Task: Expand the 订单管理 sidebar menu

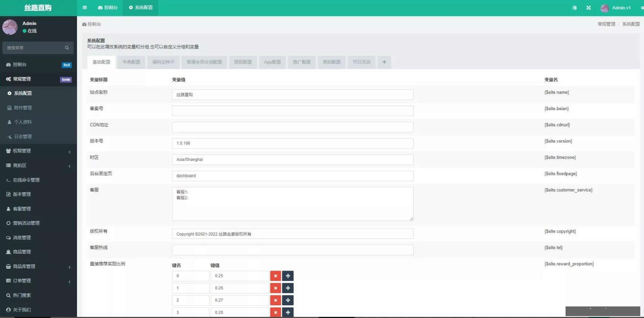Action: coord(37,281)
